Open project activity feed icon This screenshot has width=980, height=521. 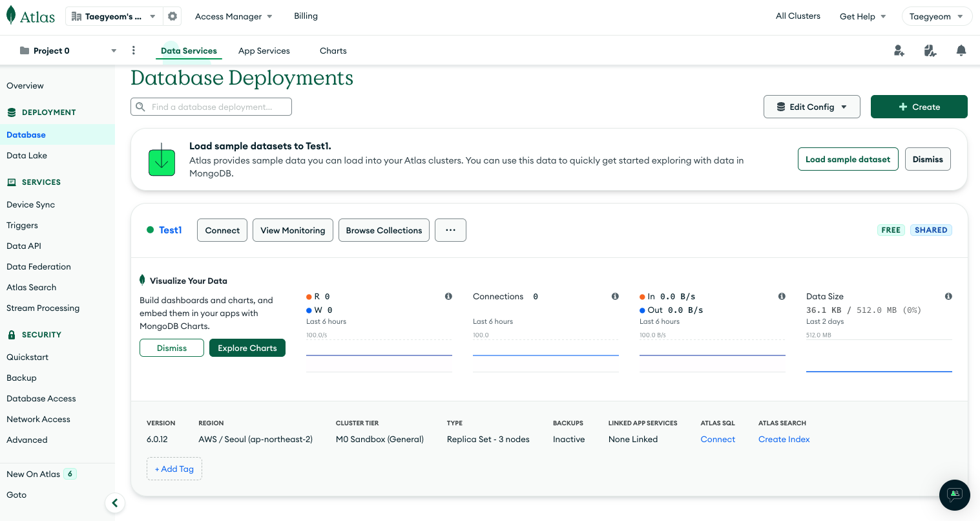[x=930, y=50]
